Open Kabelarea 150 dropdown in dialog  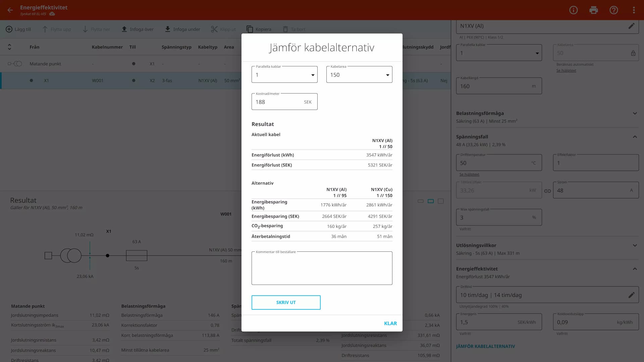point(359,74)
